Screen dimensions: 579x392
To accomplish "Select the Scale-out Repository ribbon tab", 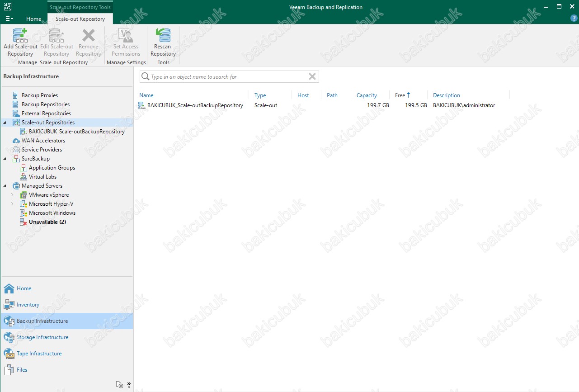I will click(x=80, y=19).
